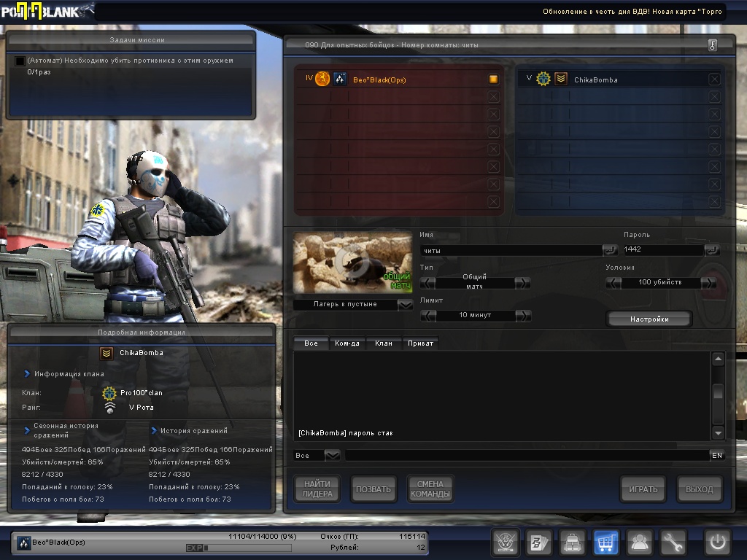The width and height of the screenshot is (747, 560).
Task: Open the clan emblem icon in bottom bar
Action: (x=505, y=543)
